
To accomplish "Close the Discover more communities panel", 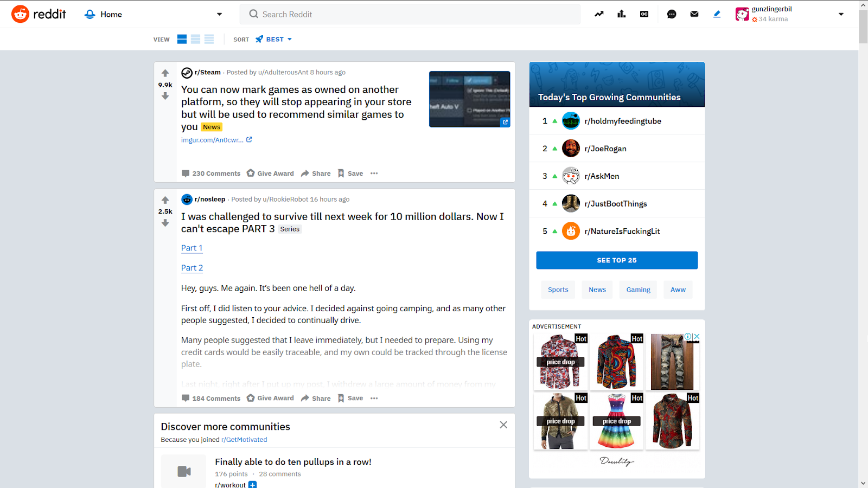I will (503, 425).
